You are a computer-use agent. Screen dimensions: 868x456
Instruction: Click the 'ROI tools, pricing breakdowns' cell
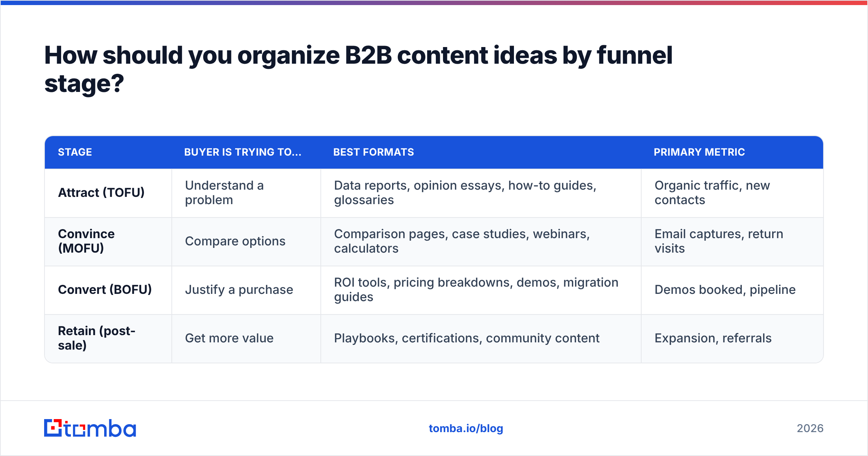(481, 290)
